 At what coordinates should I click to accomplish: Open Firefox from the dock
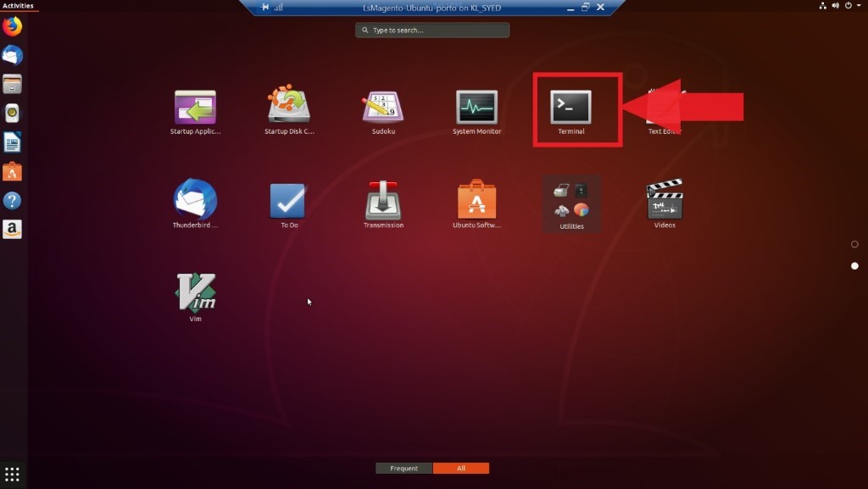pos(12,26)
